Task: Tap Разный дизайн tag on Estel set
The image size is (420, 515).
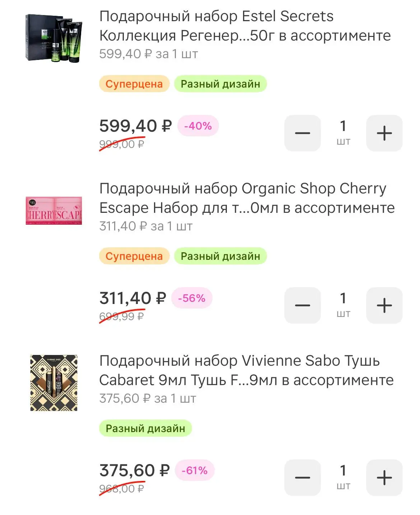Action: pyautogui.click(x=220, y=84)
